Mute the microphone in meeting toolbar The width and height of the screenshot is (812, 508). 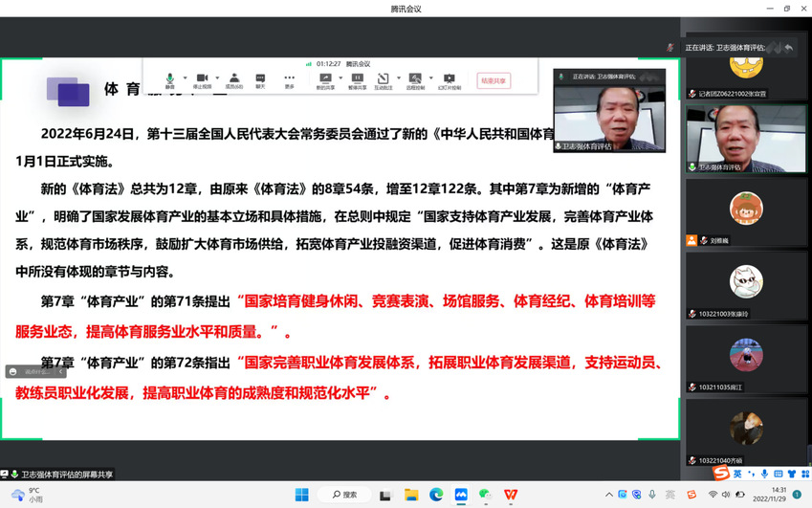pos(169,79)
